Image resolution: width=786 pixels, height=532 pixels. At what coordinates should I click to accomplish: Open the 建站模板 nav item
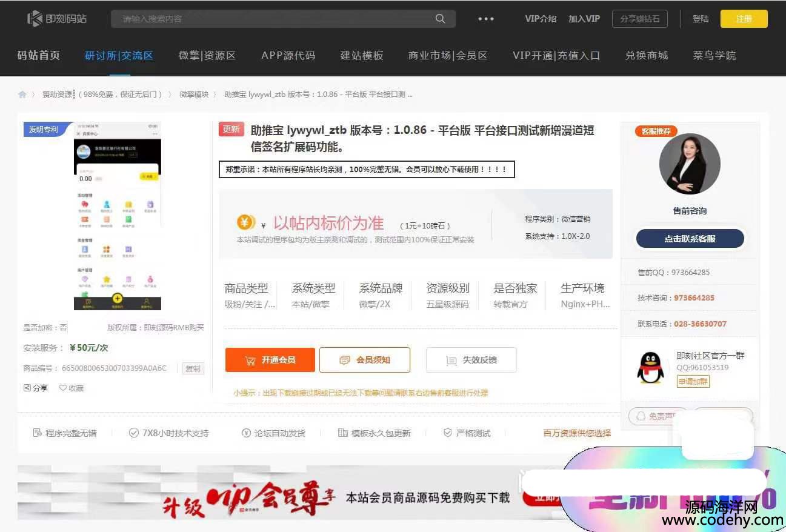(x=362, y=55)
